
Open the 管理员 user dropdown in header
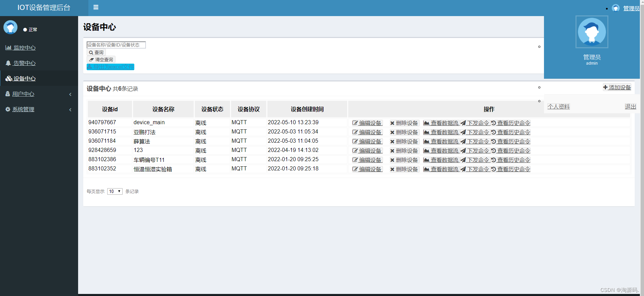pyautogui.click(x=626, y=8)
